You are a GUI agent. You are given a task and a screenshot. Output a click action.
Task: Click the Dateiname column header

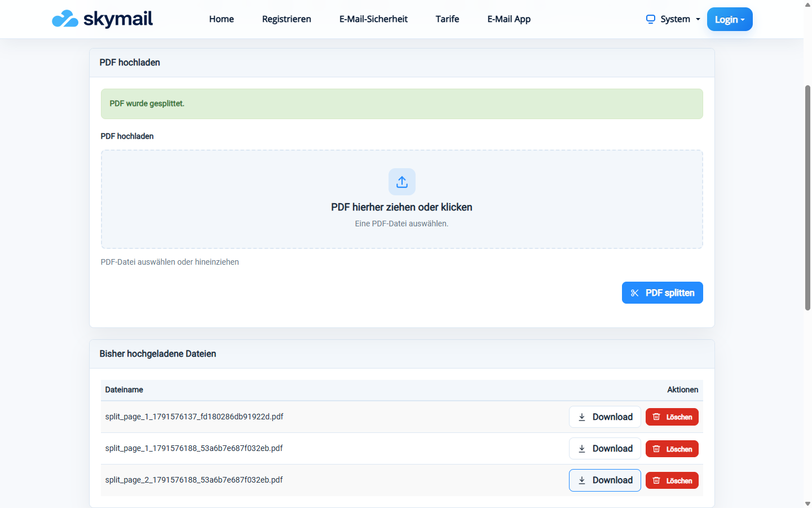click(x=124, y=389)
